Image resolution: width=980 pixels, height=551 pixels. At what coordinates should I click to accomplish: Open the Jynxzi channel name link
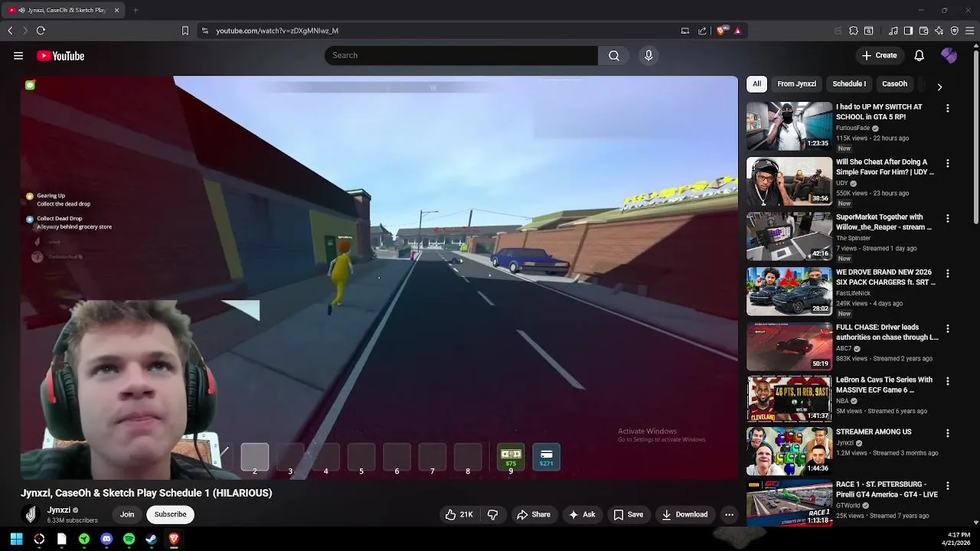(x=59, y=510)
